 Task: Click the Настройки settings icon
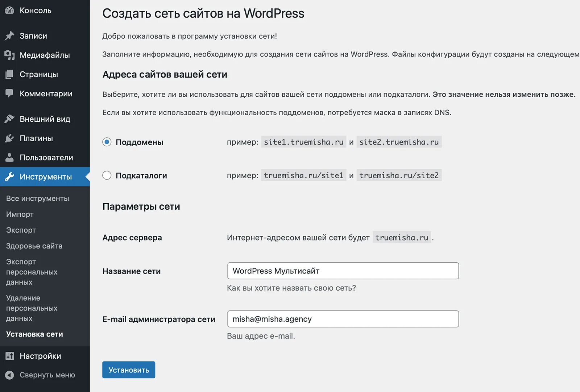(x=9, y=356)
